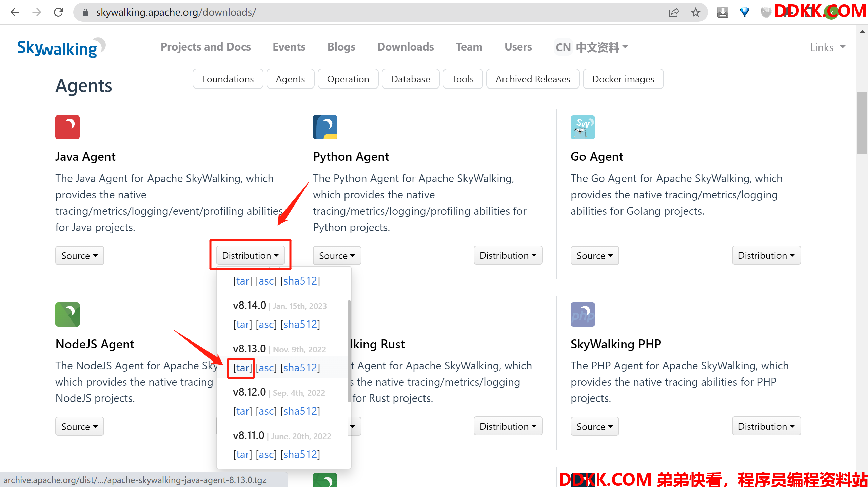Viewport: 868px width, 487px height.
Task: Open the SkyWalking logo home link
Action: [x=61, y=47]
